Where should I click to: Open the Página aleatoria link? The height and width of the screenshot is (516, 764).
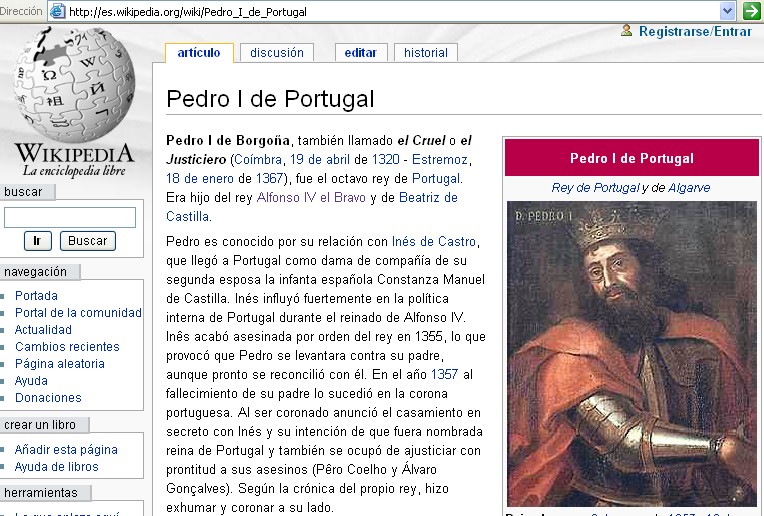59,363
